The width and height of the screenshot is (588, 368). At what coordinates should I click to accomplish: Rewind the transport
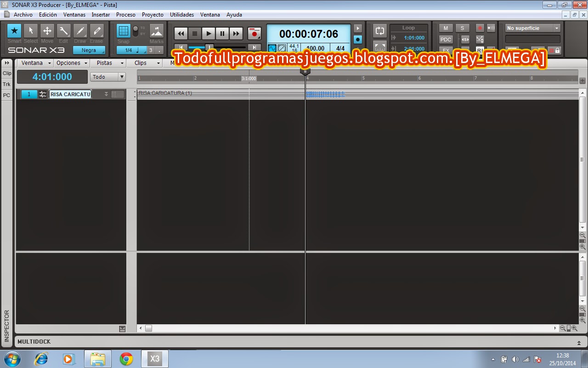pyautogui.click(x=181, y=34)
